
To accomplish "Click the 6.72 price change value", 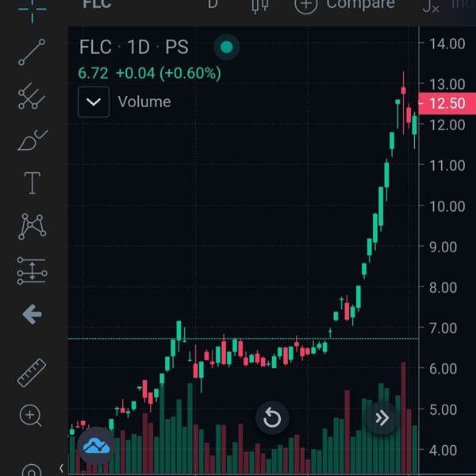I will pyautogui.click(x=93, y=73).
